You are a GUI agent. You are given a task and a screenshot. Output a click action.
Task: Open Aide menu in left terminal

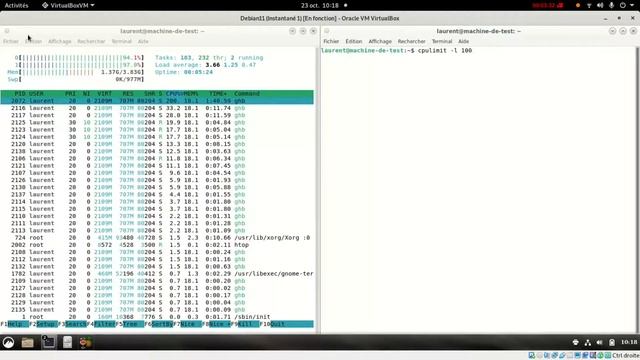click(x=143, y=41)
